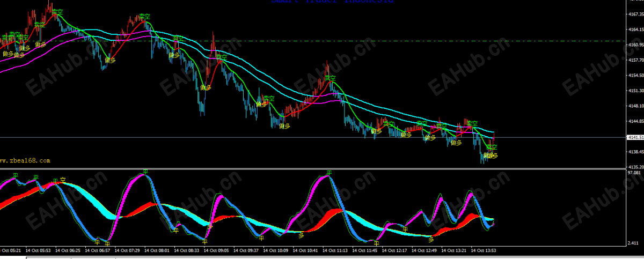Click the 4144.85 price axis label
This screenshot has height=259, width=644.
(x=635, y=121)
